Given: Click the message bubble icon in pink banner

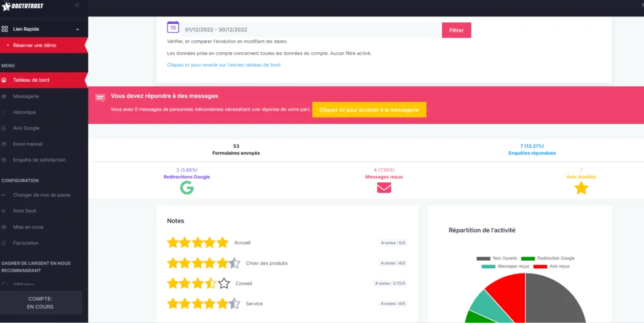Looking at the screenshot, I should pyautogui.click(x=100, y=97).
